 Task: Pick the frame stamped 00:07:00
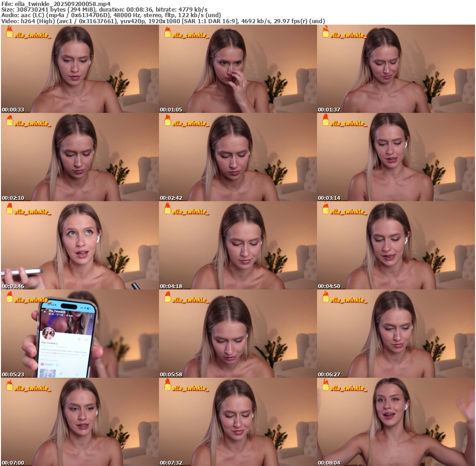tap(80, 422)
